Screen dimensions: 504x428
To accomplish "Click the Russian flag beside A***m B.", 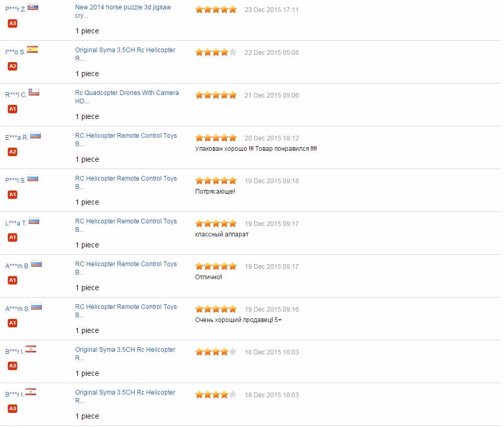I will click(37, 264).
